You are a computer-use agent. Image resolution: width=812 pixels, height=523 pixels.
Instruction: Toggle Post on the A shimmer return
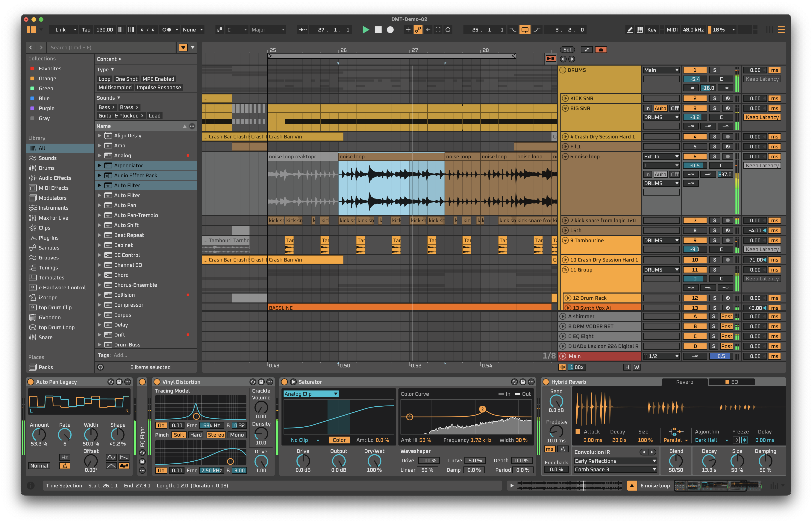[x=726, y=317]
